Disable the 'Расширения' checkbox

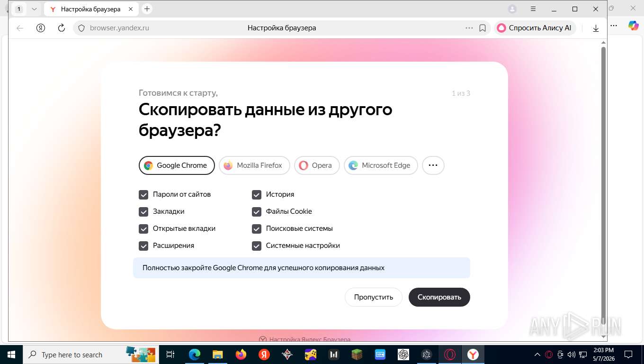click(143, 246)
